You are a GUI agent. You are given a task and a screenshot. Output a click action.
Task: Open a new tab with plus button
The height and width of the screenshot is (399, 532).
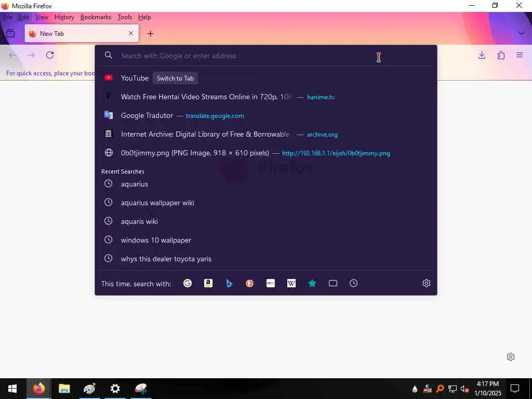(150, 34)
